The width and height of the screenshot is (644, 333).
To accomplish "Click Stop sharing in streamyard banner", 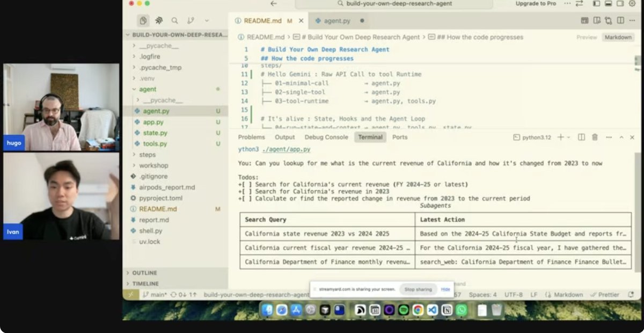I will pos(418,289).
